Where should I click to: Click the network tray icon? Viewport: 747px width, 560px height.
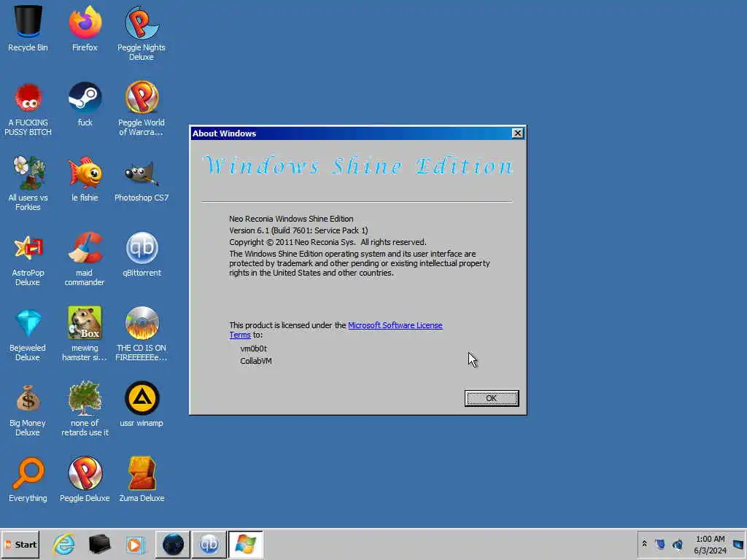(659, 544)
